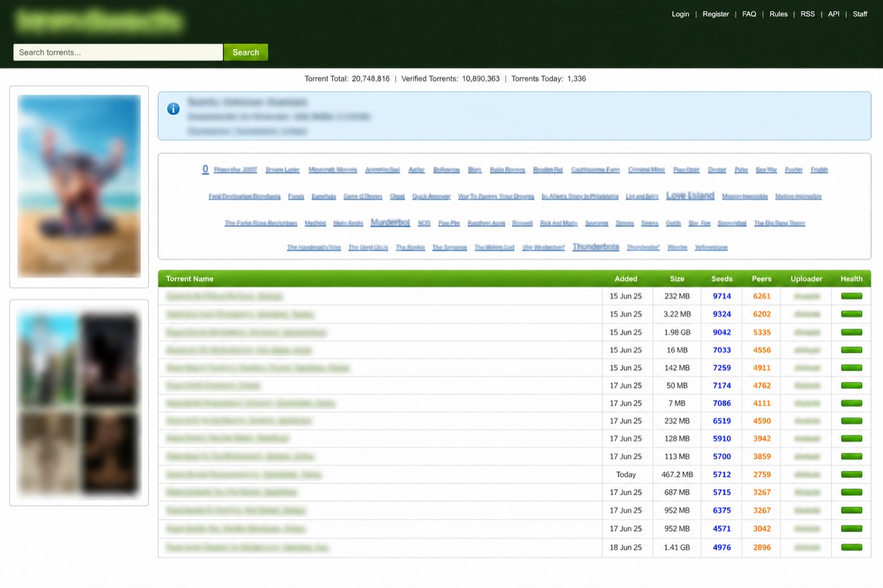Sort table by Size column header
This screenshot has width=883, height=588.
click(x=677, y=279)
